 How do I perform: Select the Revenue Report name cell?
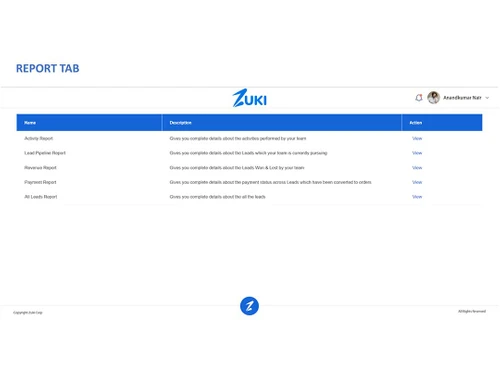click(40, 168)
